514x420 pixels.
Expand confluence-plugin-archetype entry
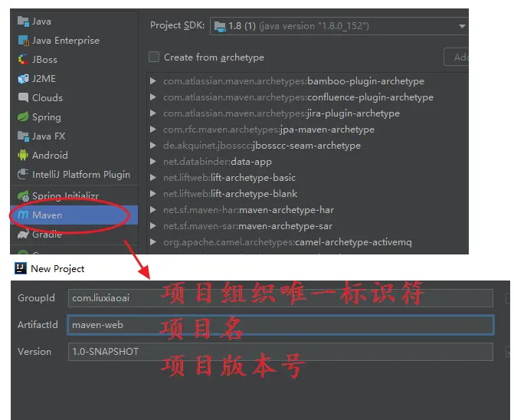pos(152,97)
